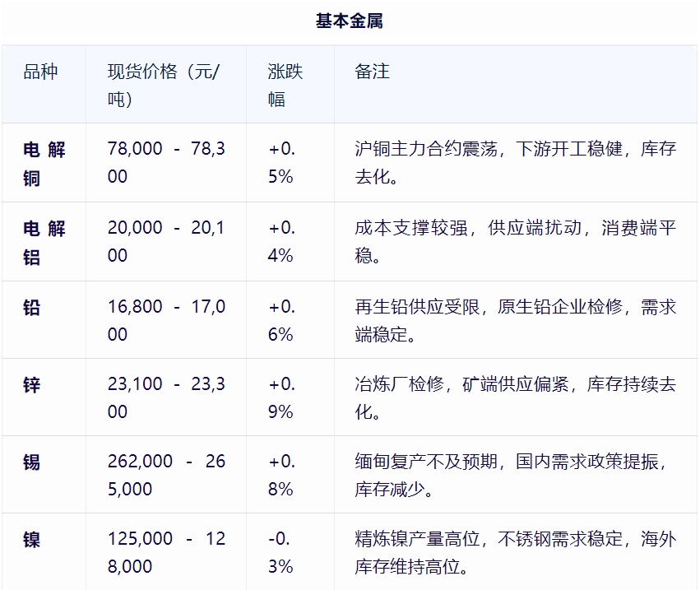Viewport: 700px width, 590px height.
Task: Select the 125,000 - 128,000 price cell
Action: (x=165, y=552)
